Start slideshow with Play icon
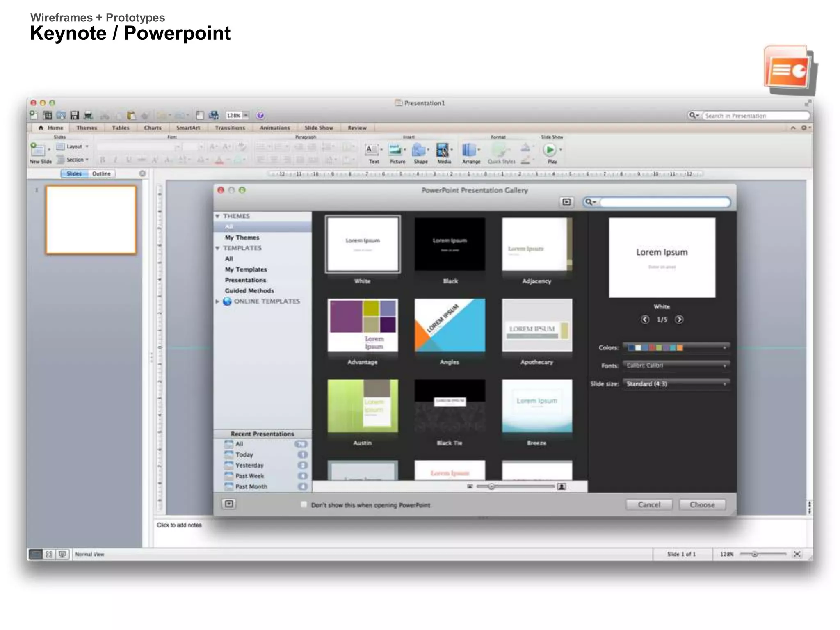 [x=550, y=150]
